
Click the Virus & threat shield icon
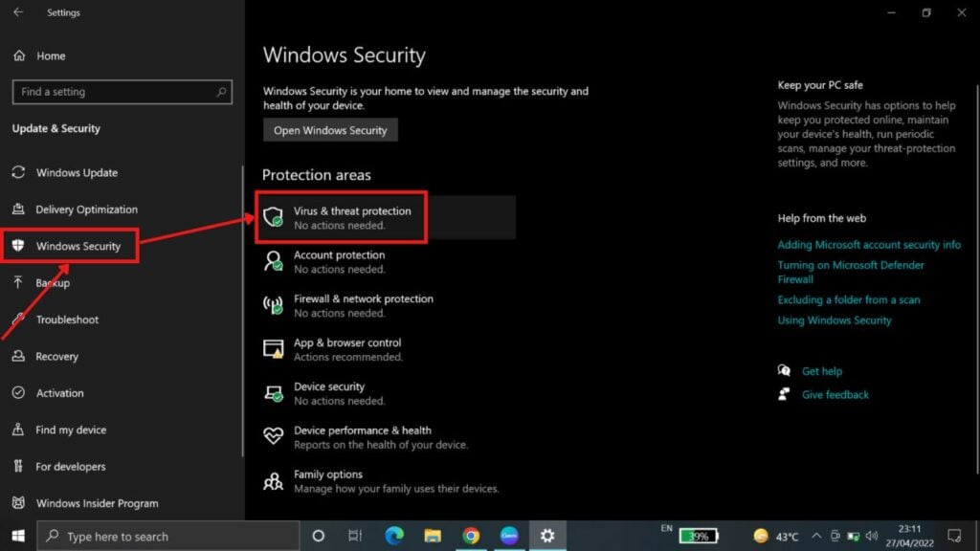273,217
